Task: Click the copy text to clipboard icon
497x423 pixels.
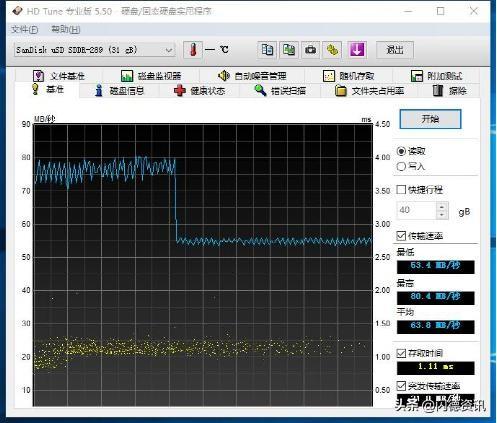Action: click(267, 50)
